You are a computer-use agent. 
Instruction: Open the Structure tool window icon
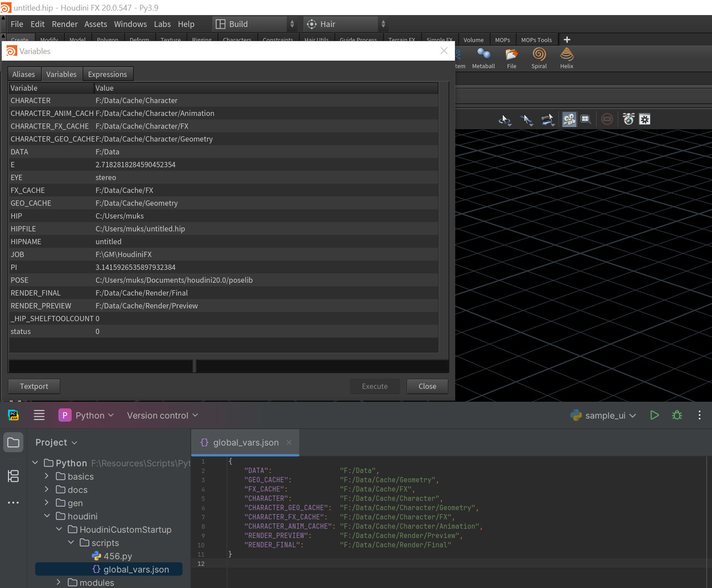point(13,476)
